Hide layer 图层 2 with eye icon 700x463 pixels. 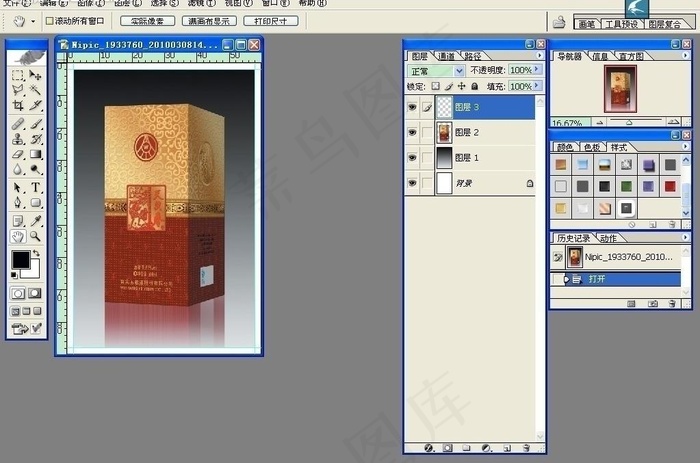click(x=412, y=133)
